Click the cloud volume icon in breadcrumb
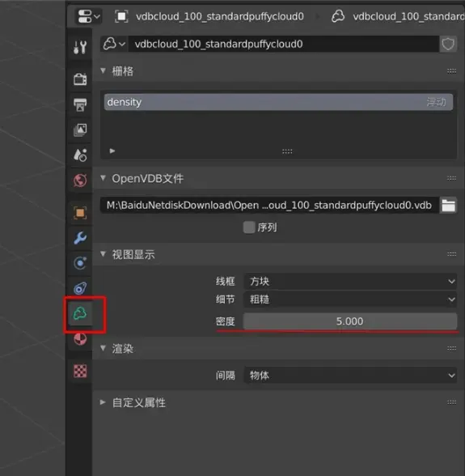 (x=337, y=16)
